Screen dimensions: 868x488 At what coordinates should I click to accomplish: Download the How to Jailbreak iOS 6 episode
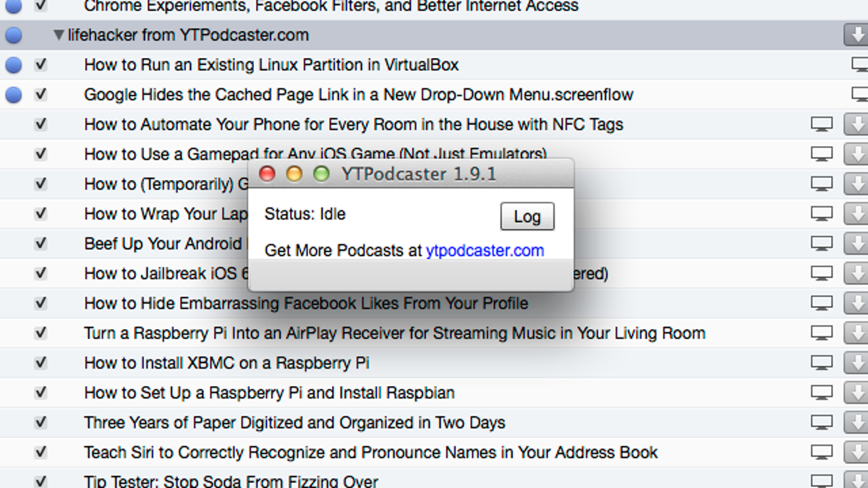856,273
